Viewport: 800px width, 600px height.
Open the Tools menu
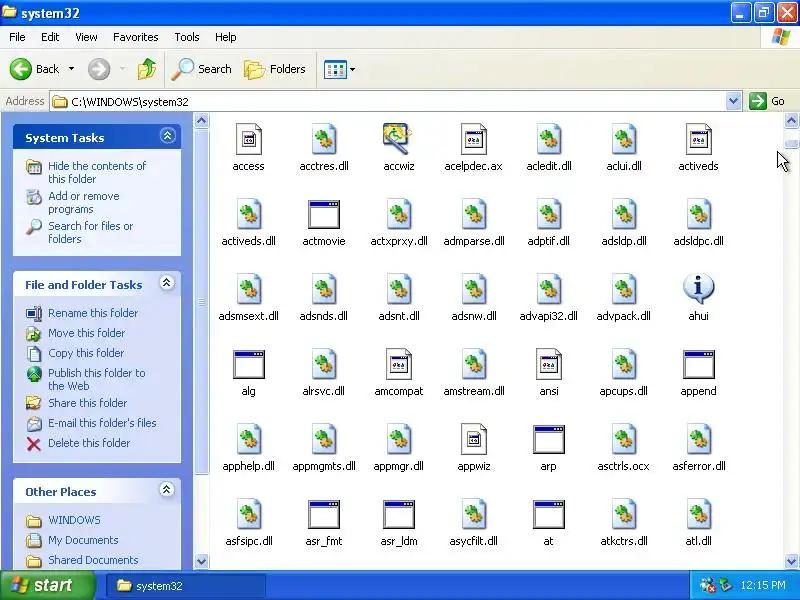187,37
